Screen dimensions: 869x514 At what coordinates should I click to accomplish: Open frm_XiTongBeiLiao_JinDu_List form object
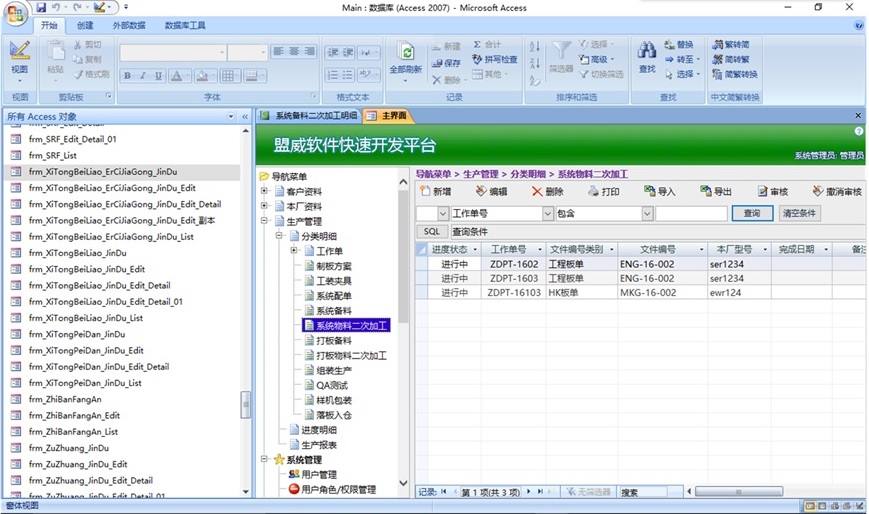point(86,318)
